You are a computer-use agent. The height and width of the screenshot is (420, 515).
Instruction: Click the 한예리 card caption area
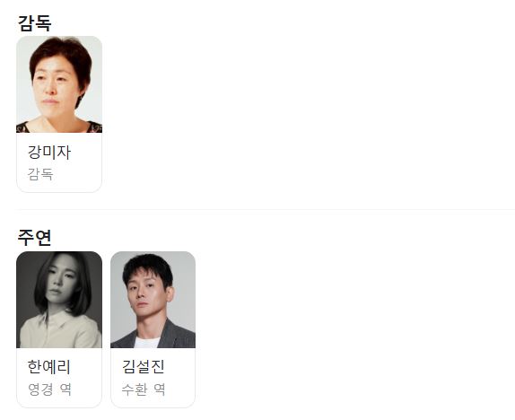point(59,378)
